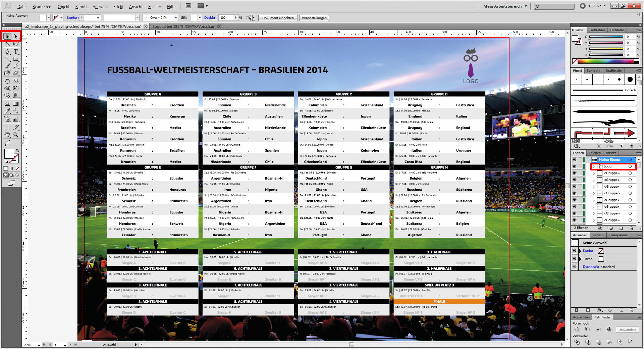
Task: Hide the last <Gruppe> layer
Action: [575, 220]
